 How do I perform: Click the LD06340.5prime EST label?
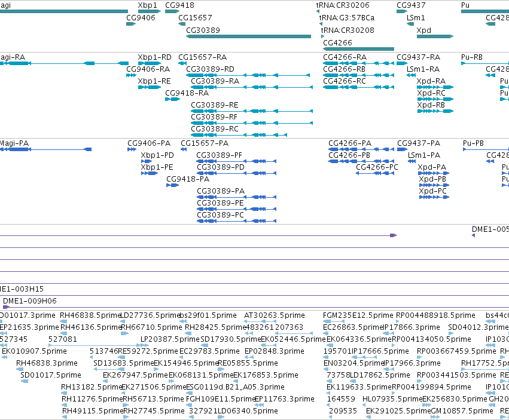[248, 411]
